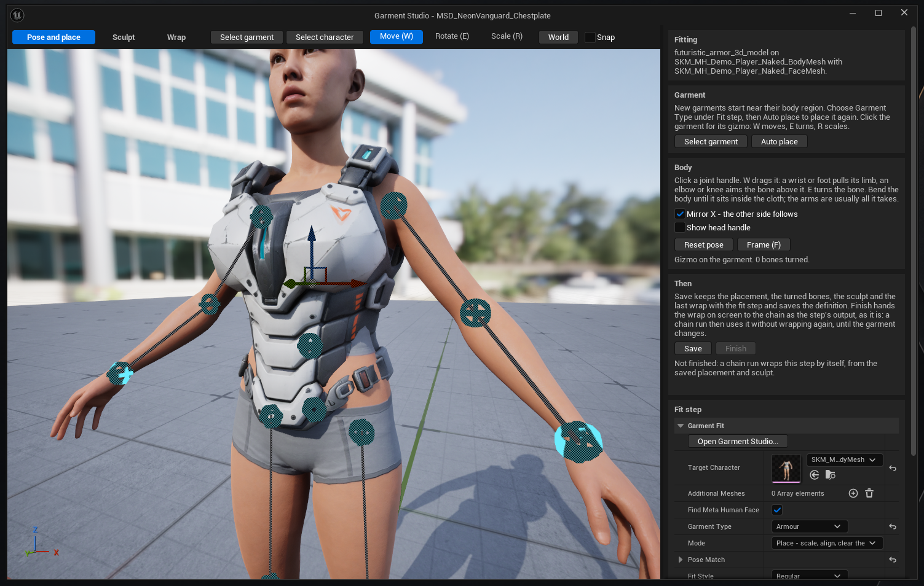
Task: Click the Auto place button
Action: 780,141
